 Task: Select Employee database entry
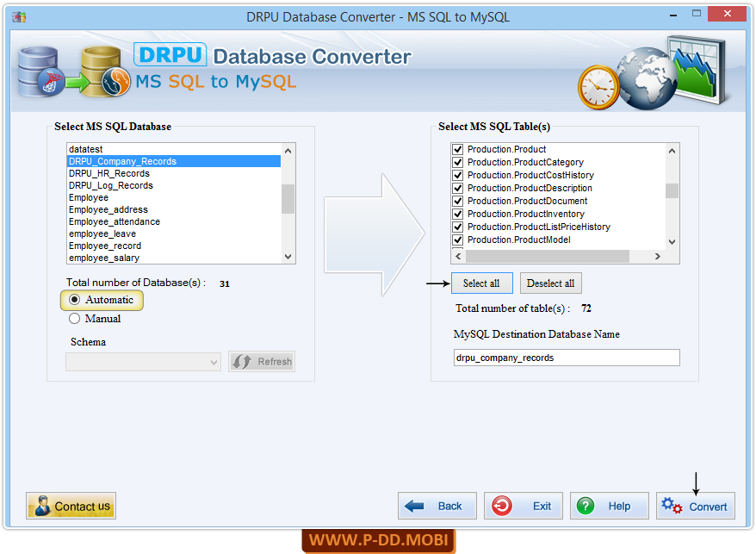pos(174,197)
